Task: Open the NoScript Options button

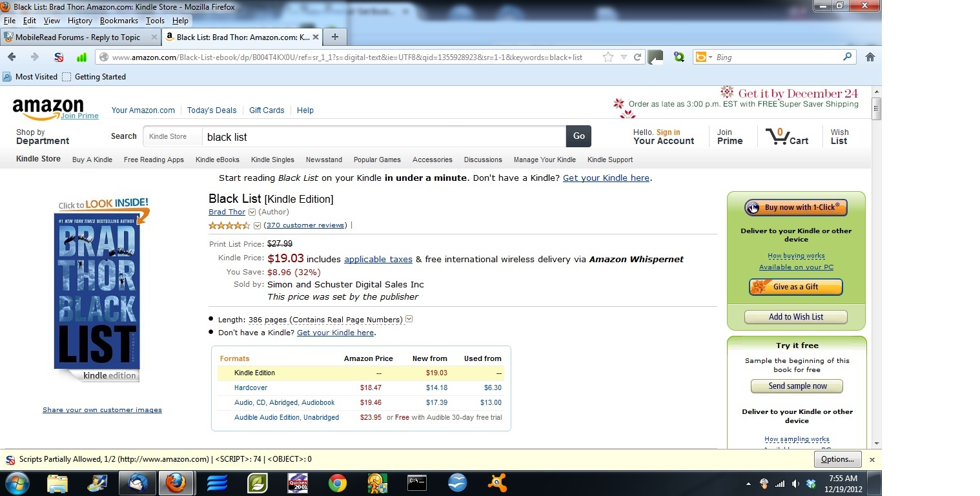Action: 837,459
